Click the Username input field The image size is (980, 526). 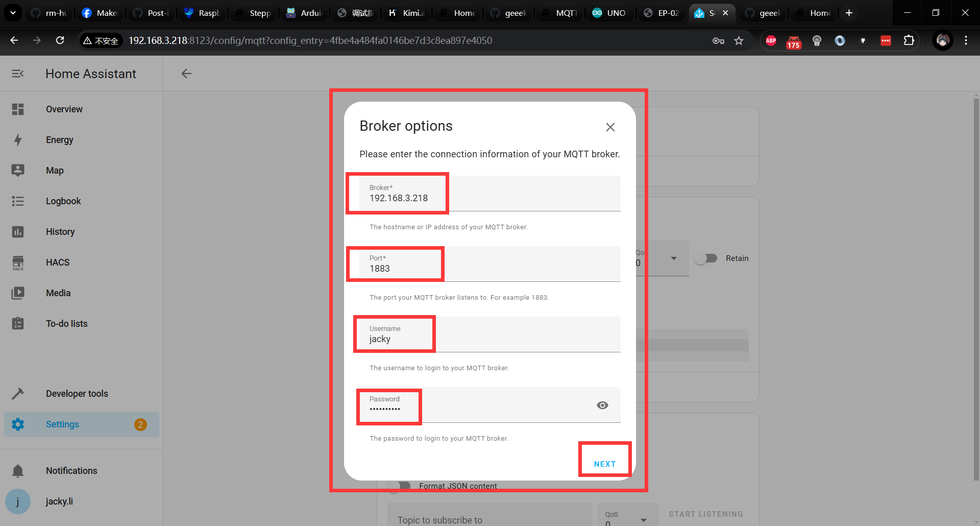pos(490,334)
